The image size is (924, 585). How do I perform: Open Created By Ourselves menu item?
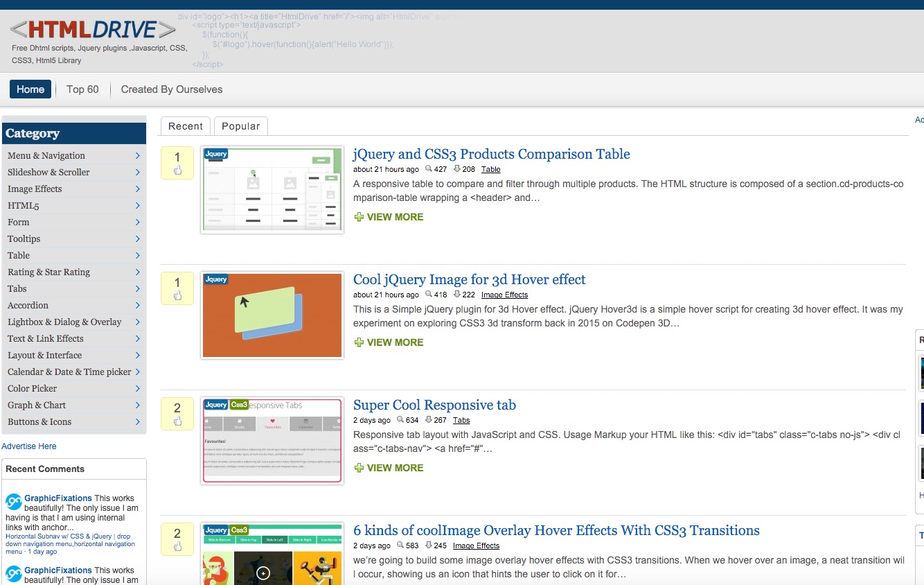click(172, 89)
